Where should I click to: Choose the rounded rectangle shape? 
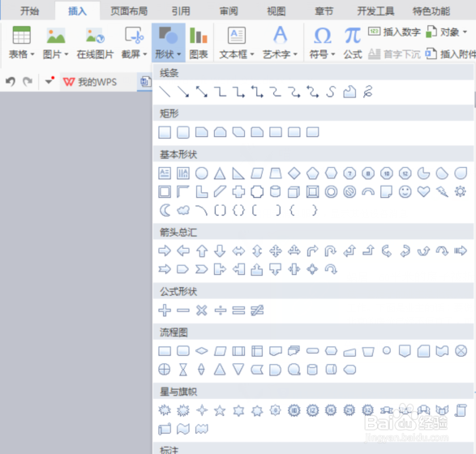[x=183, y=133]
